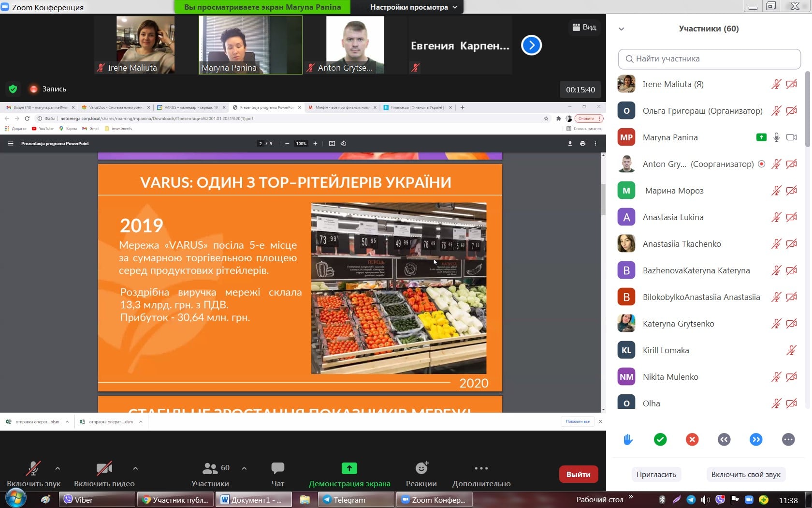
Task: Open Дополнительно more options
Action: click(481, 474)
